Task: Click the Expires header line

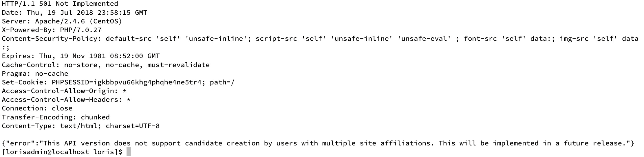Action: point(81,56)
